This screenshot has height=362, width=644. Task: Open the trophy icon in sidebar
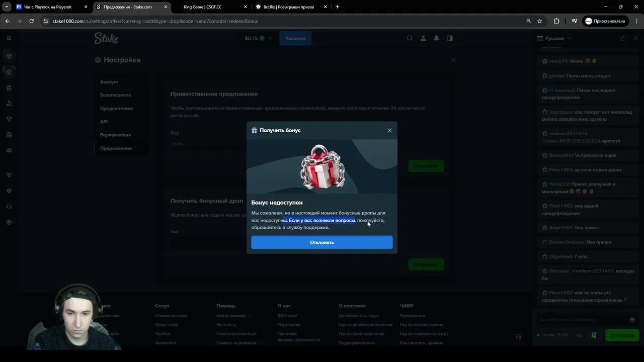click(9, 119)
